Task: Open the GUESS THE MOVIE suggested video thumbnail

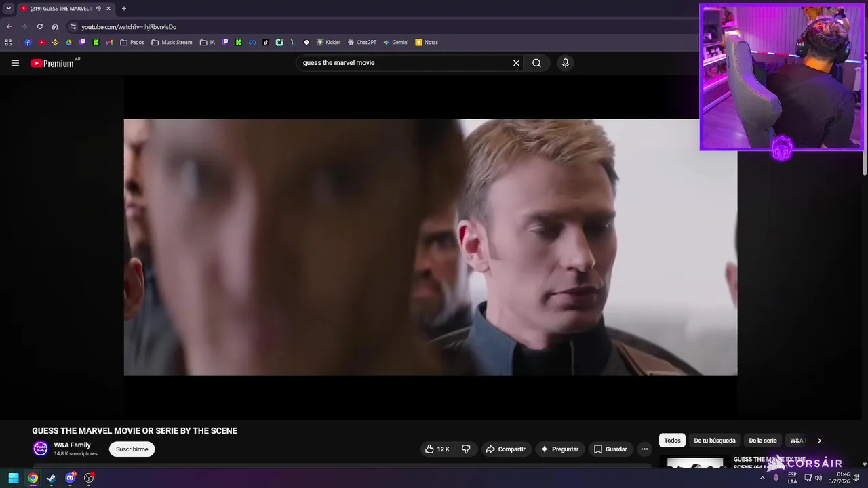Action: pos(695,463)
